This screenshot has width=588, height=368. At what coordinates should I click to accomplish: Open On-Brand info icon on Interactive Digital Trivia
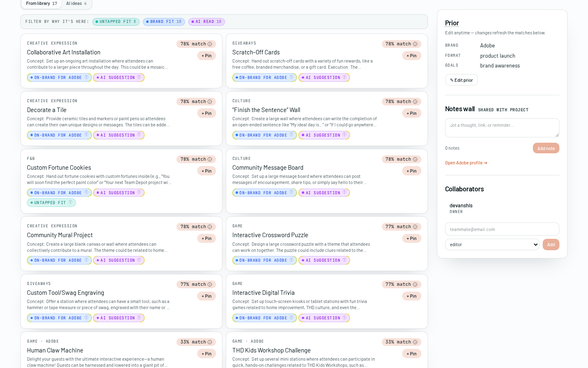click(291, 318)
